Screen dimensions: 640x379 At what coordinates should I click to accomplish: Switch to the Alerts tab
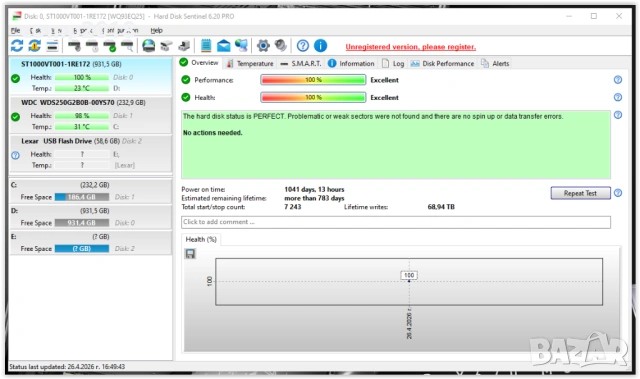point(495,64)
